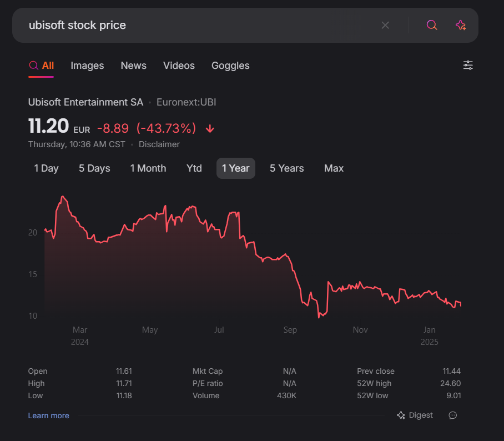Click the High value 11.71
Image resolution: width=504 pixels, height=441 pixels.
[124, 383]
